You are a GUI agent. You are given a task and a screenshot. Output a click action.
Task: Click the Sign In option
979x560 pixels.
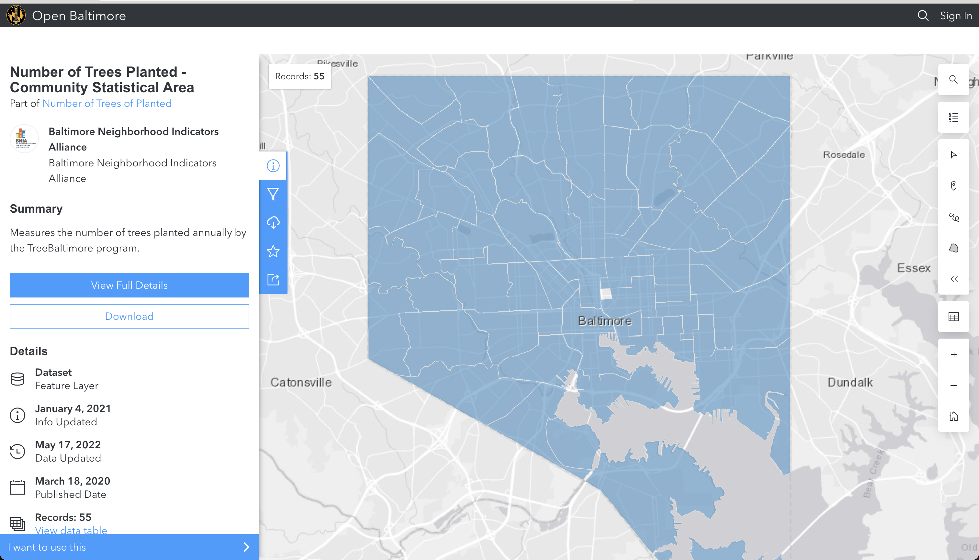pos(956,16)
